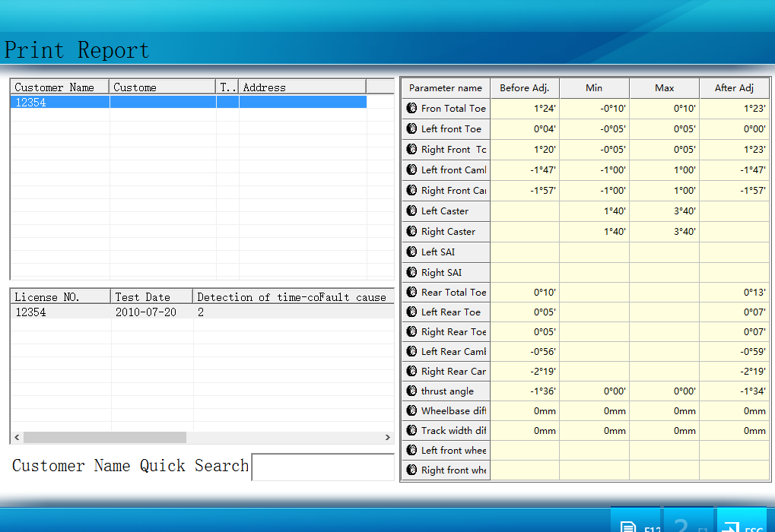
Task: Click the wheel icon beside thrust angle
Action: tap(412, 391)
